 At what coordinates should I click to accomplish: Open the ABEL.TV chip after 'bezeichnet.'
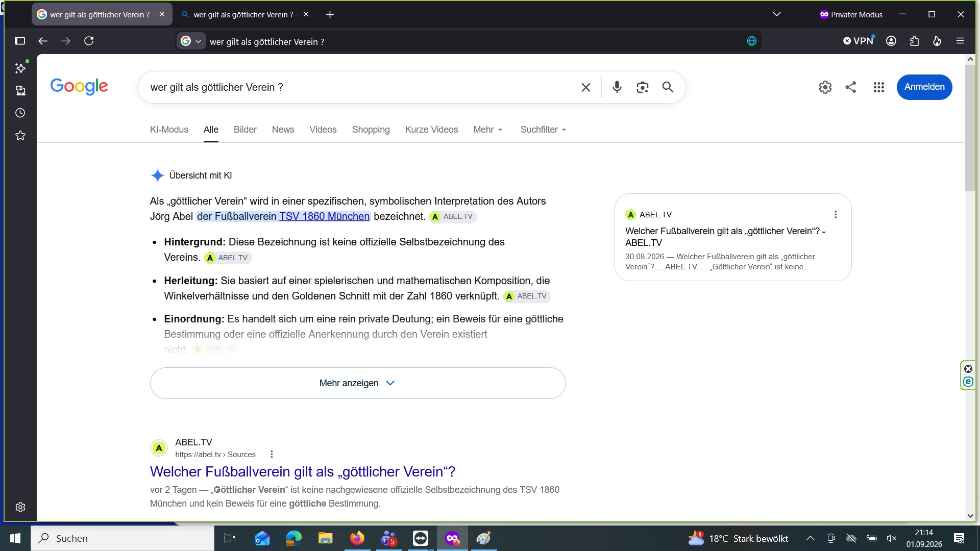tap(453, 217)
